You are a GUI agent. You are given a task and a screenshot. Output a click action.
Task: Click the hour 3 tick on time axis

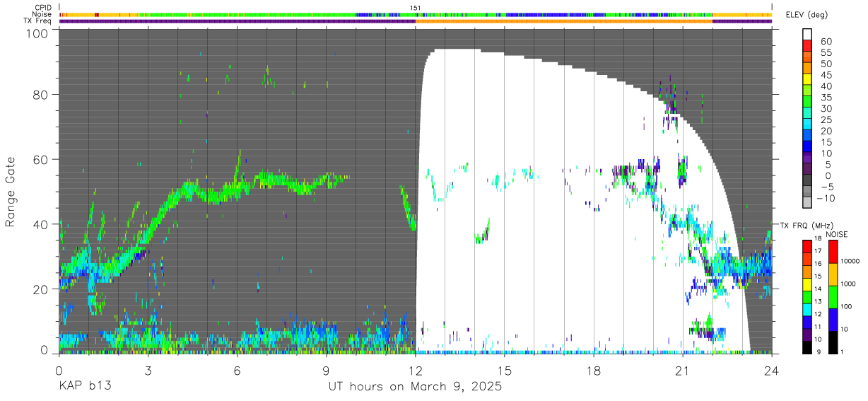click(x=148, y=370)
